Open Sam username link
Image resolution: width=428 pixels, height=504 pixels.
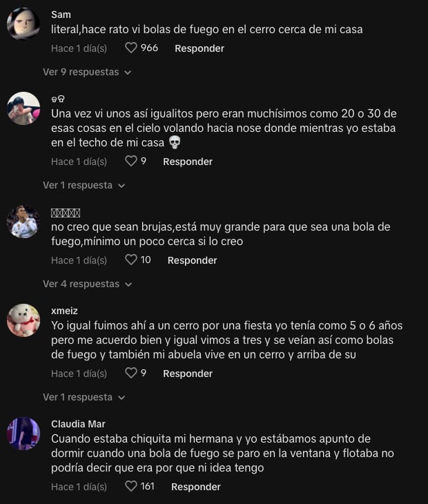tap(61, 14)
